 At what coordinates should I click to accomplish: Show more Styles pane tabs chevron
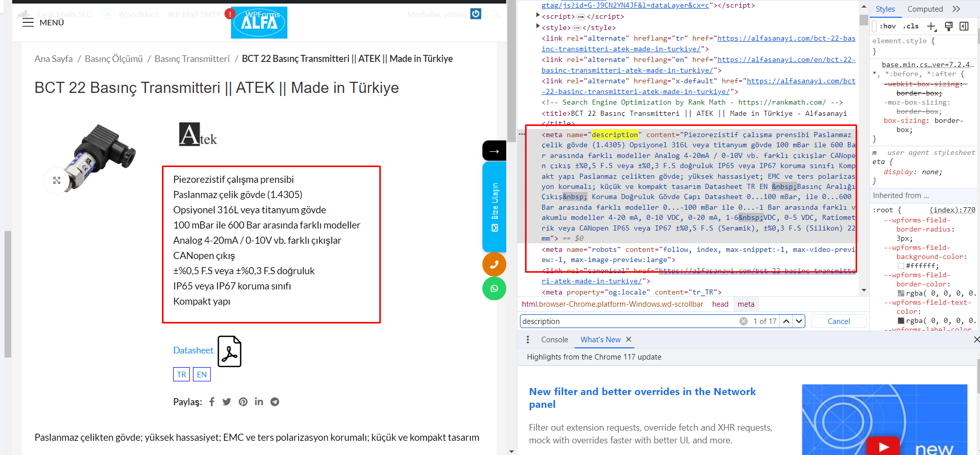coord(957,9)
